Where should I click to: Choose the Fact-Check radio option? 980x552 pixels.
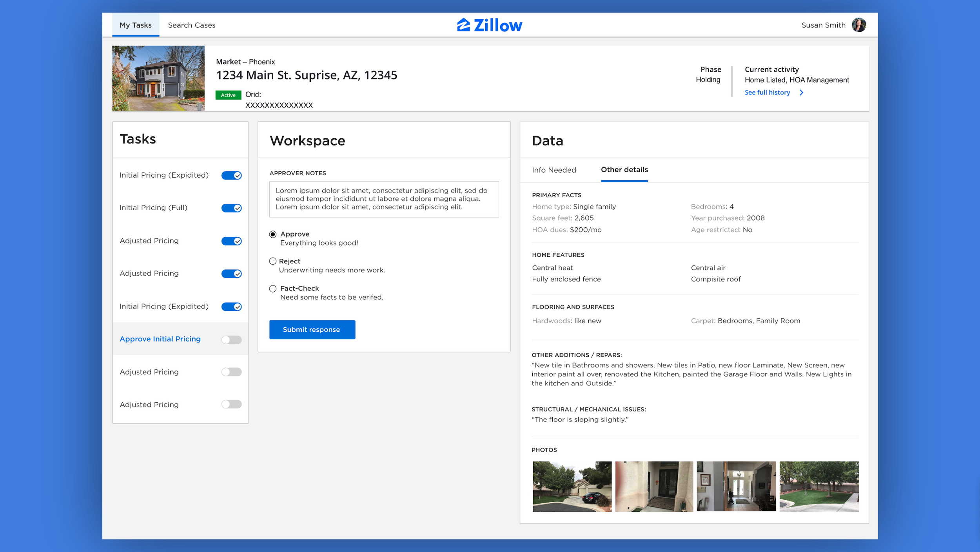tap(273, 289)
